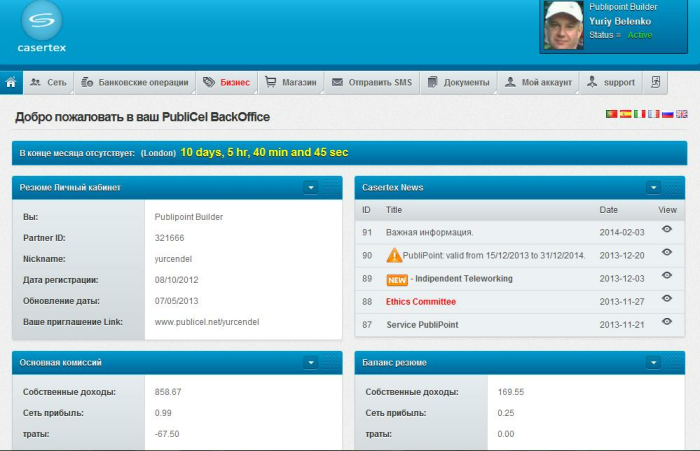Viewport: 700px width, 451px height.
Task: Open the PubliPoint valid from news title
Action: (494, 255)
